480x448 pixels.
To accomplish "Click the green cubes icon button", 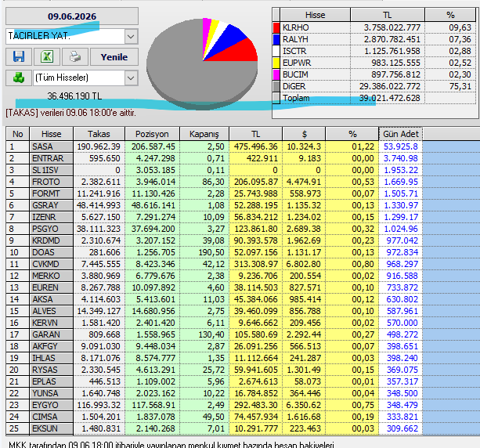I will [x=19, y=78].
